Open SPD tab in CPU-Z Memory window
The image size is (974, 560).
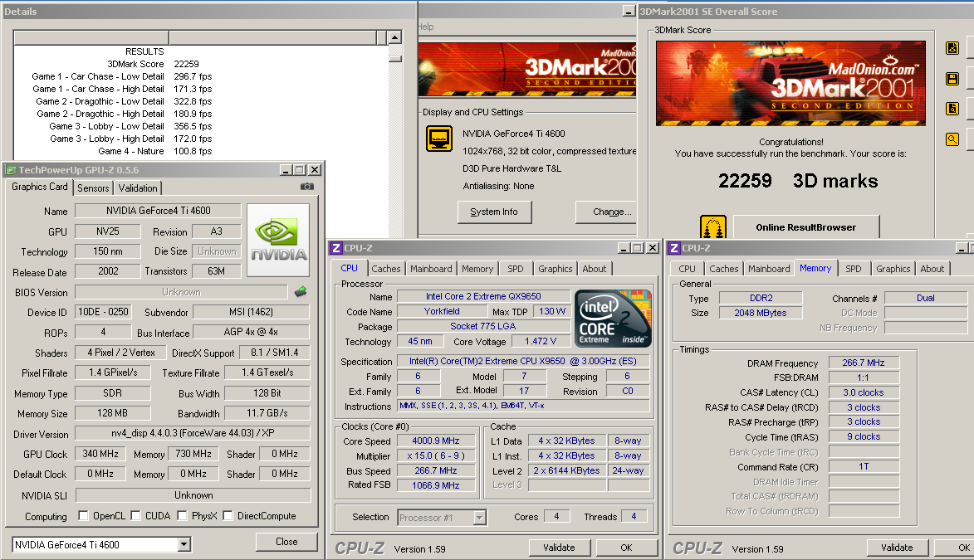coord(854,269)
